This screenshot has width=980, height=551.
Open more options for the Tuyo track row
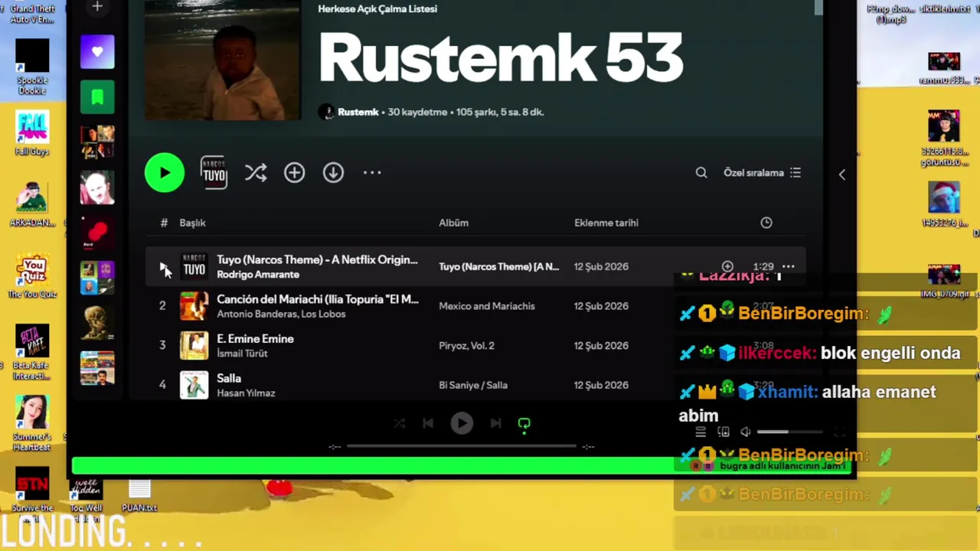point(788,266)
